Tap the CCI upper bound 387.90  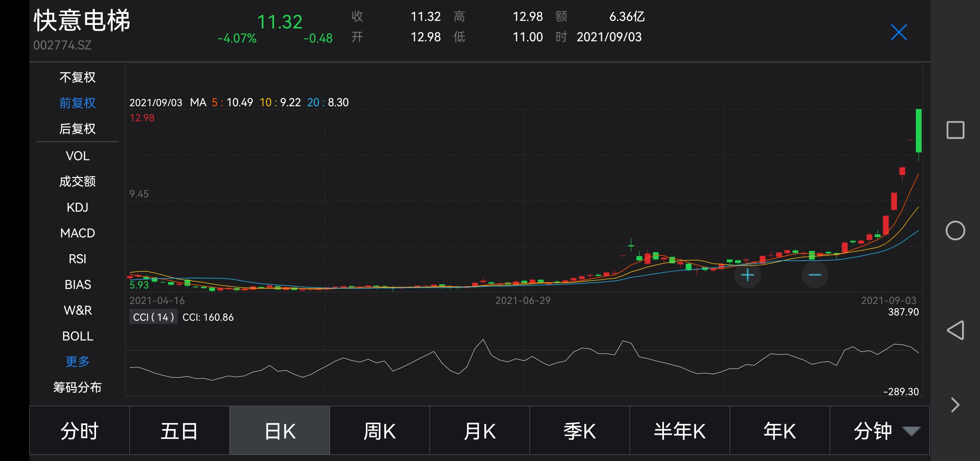tap(903, 312)
